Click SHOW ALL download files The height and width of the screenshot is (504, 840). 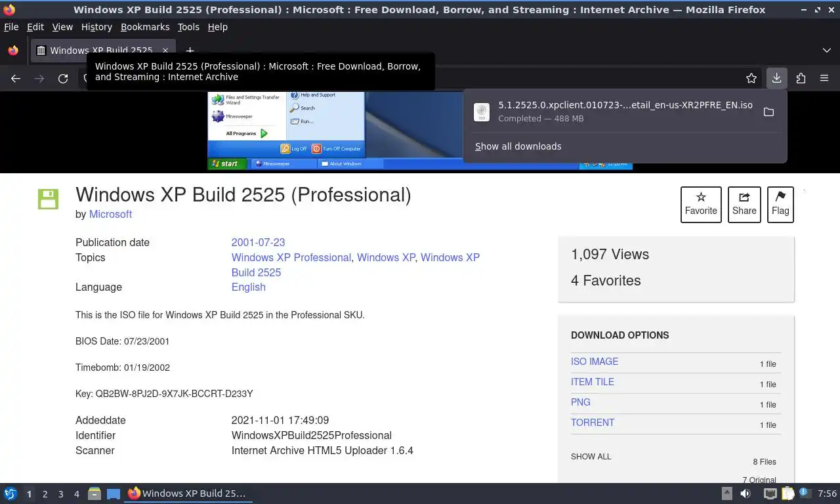(x=591, y=457)
